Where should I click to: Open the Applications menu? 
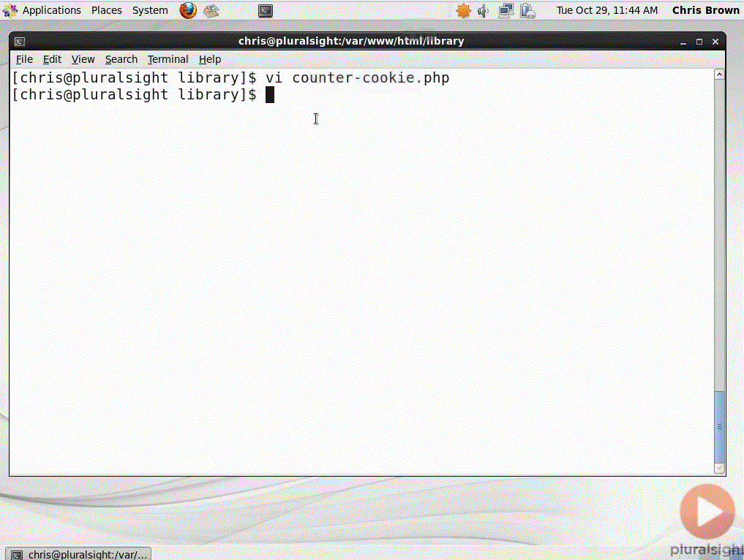(51, 10)
